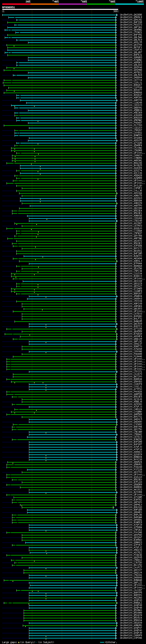
Task: Open hit UniRef100_Q42686
Action: pos(131,15)
